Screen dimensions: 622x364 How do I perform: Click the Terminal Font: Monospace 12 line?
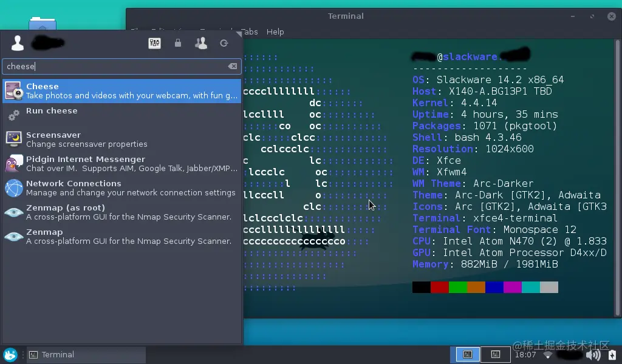(494, 230)
